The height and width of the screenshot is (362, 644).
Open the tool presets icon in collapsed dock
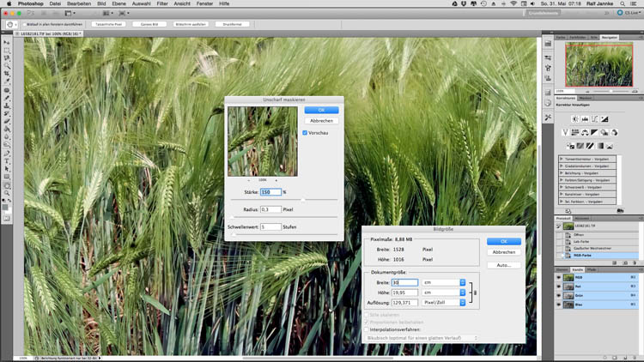(548, 118)
